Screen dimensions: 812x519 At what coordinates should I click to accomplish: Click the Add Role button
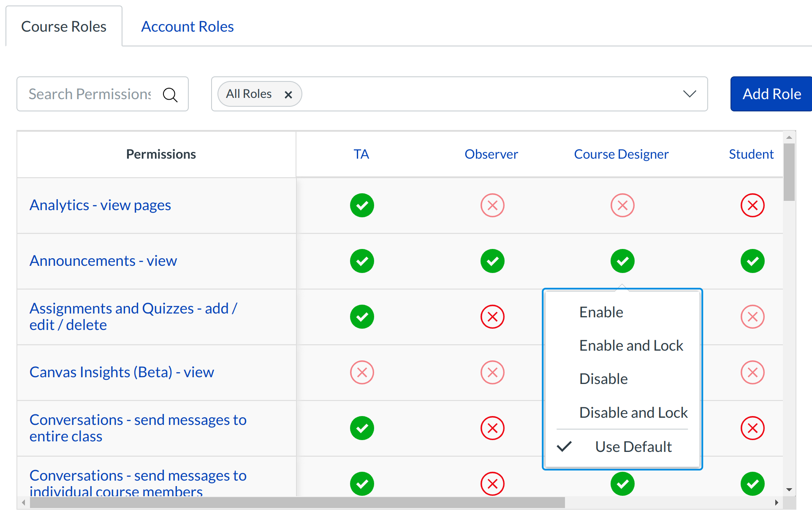[771, 94]
